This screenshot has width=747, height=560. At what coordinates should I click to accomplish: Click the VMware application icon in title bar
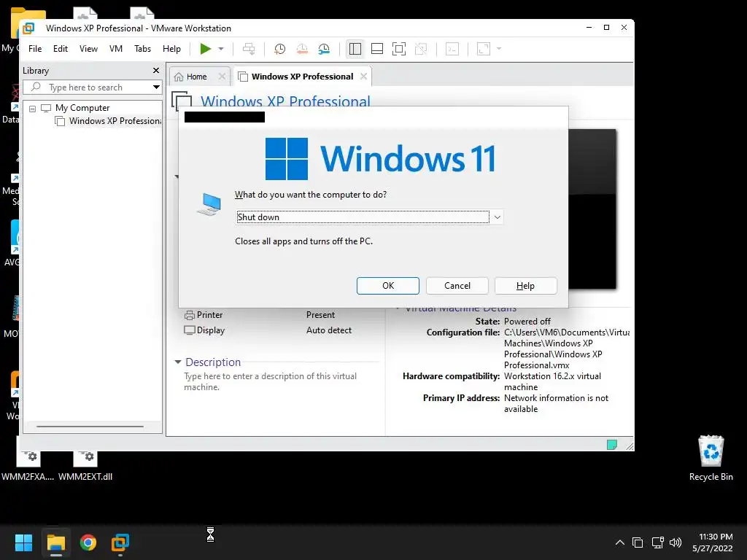28,28
